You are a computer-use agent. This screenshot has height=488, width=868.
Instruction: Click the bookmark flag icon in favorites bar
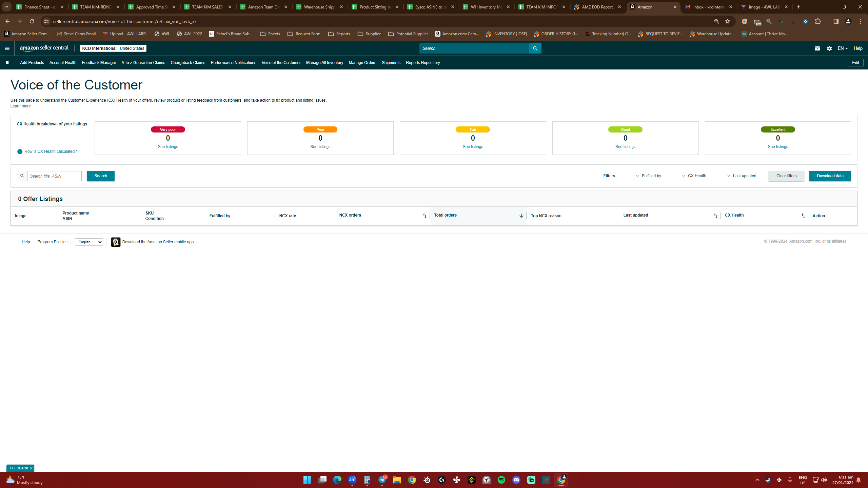point(7,63)
